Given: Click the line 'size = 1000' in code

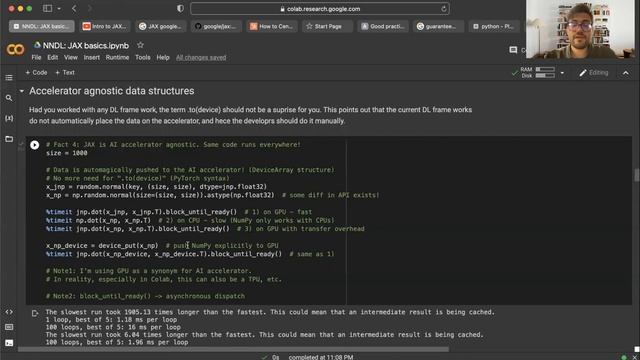Looking at the screenshot, I should click(x=67, y=153).
